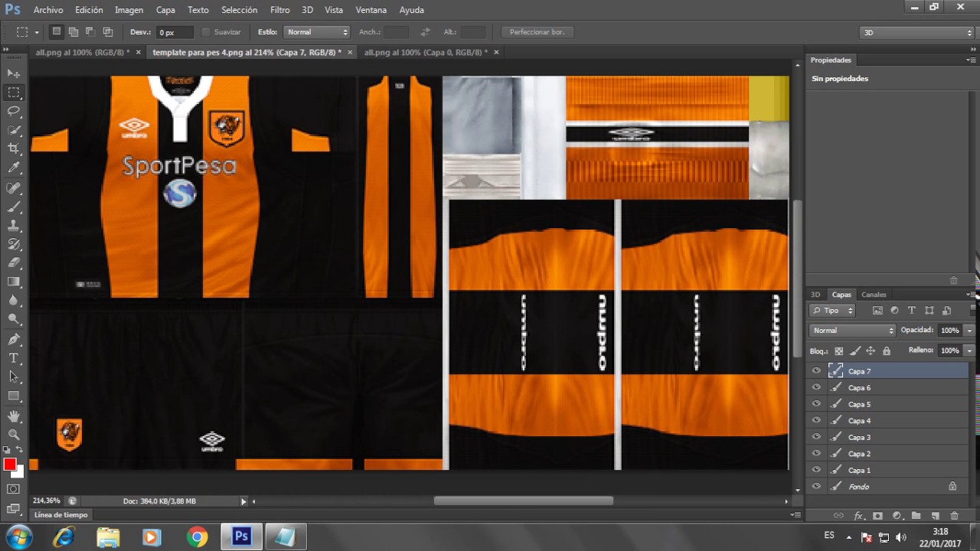Select the Rectangle shape tool
Screen dimensions: 980x551
tap(14, 396)
